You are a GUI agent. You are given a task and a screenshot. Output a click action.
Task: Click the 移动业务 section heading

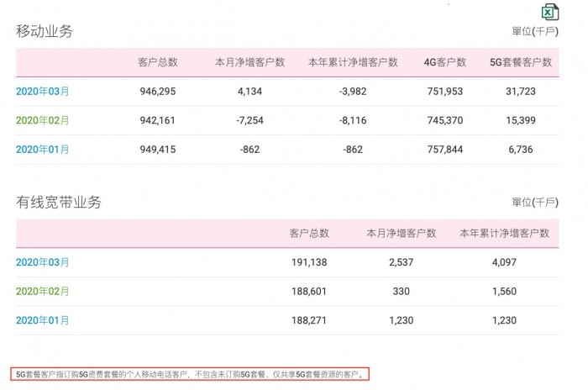[45, 31]
